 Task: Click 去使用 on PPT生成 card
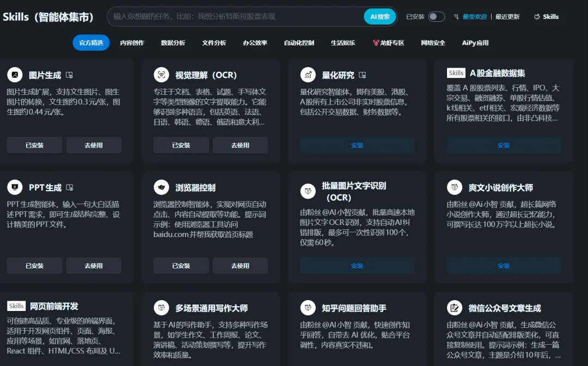(94, 265)
